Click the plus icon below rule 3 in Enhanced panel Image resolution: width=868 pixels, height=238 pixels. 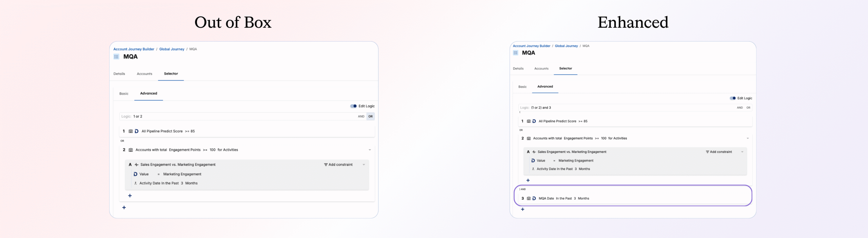522,209
